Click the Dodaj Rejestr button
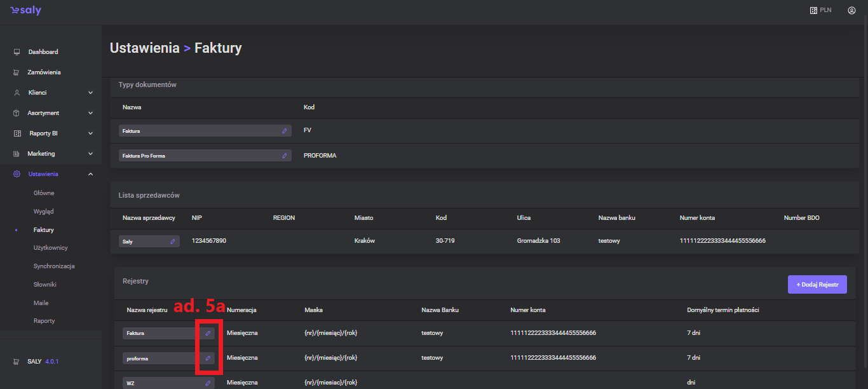The height and width of the screenshot is (389, 868). pos(817,284)
